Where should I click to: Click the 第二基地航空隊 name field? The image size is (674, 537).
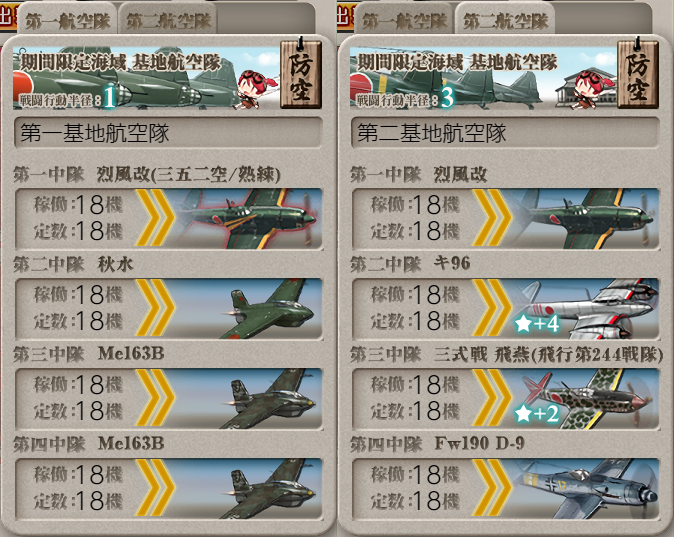pos(506,133)
